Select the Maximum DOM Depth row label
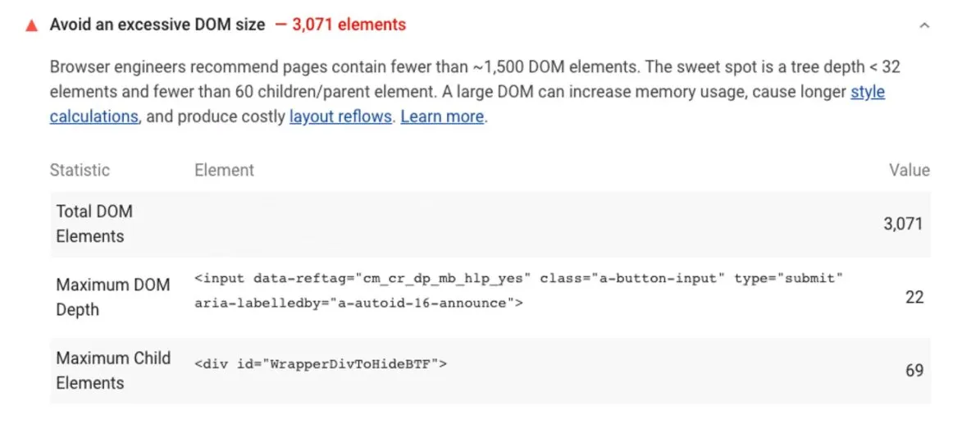Viewport: 980px width, 447px height. [112, 297]
